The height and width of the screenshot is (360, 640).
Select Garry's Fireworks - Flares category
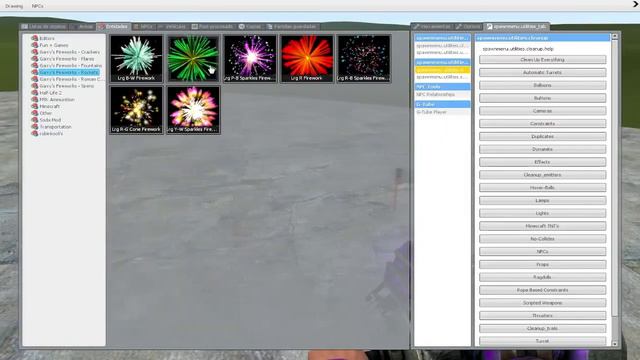pyautogui.click(x=67, y=59)
